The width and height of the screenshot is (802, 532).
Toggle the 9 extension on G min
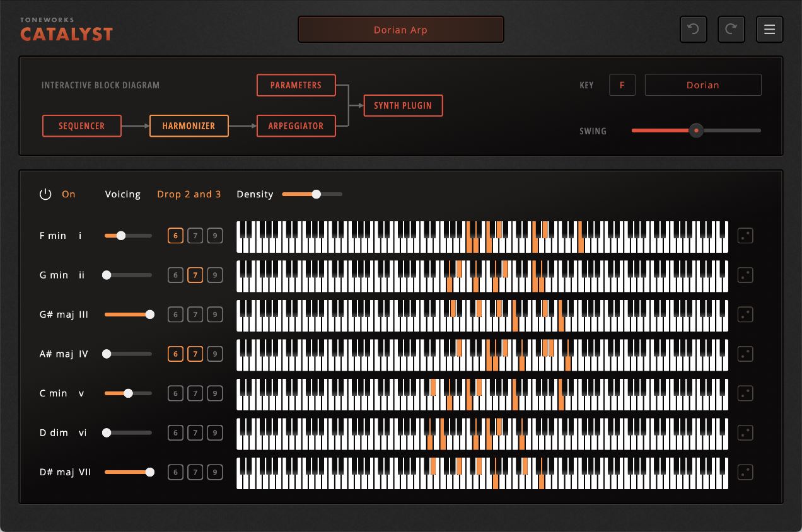215,275
